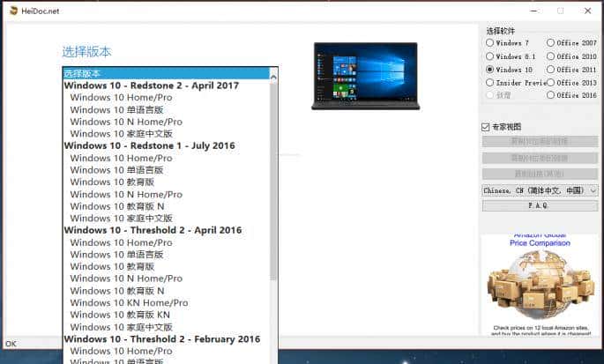Select Windows 10 N Home/Pro under Redstone 1
The width and height of the screenshot is (604, 364).
126,194
